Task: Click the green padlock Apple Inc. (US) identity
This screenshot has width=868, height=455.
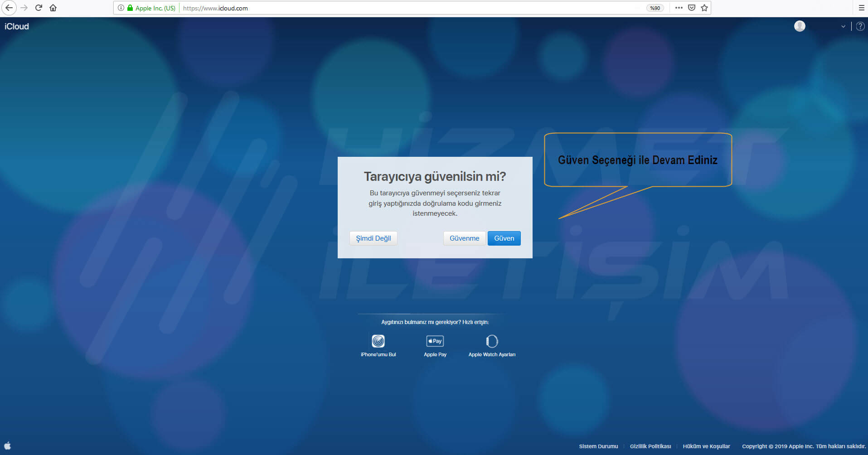Action: pos(151,8)
